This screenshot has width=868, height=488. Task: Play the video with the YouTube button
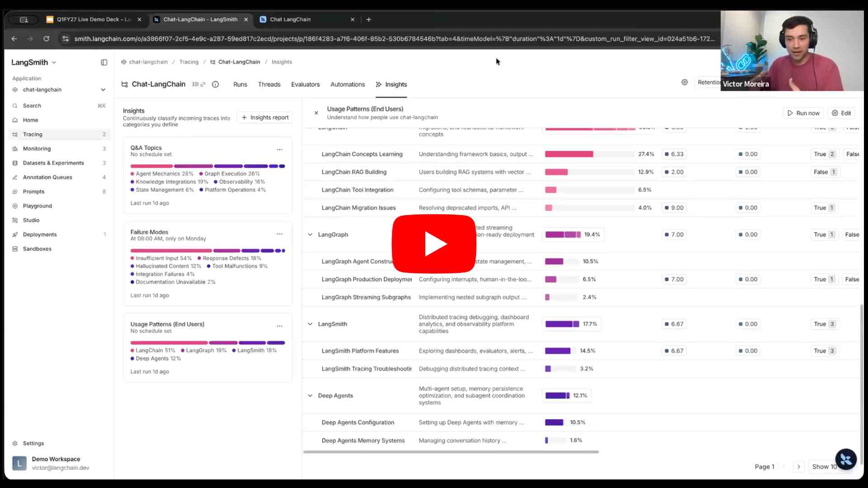click(434, 244)
